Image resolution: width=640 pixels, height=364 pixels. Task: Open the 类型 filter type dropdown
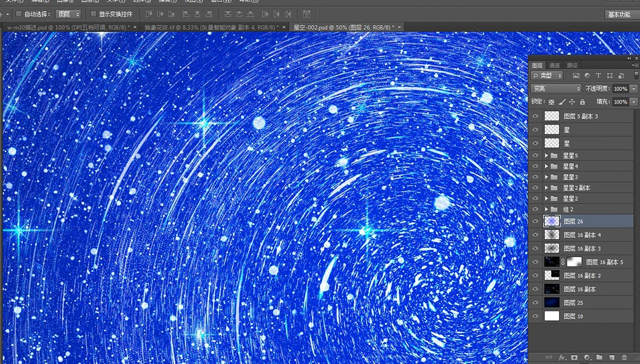click(547, 75)
